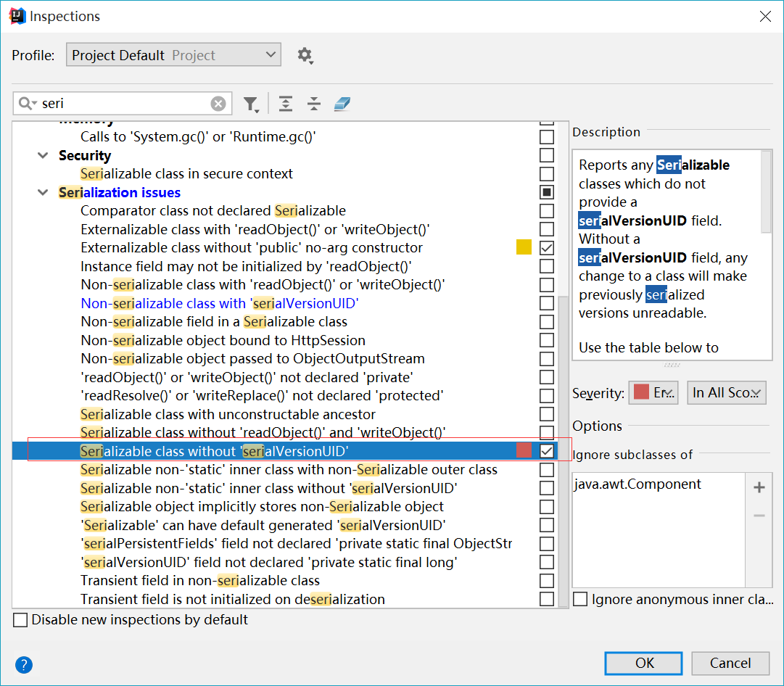Click the profile settings gear icon
This screenshot has width=784, height=686.
(x=305, y=55)
